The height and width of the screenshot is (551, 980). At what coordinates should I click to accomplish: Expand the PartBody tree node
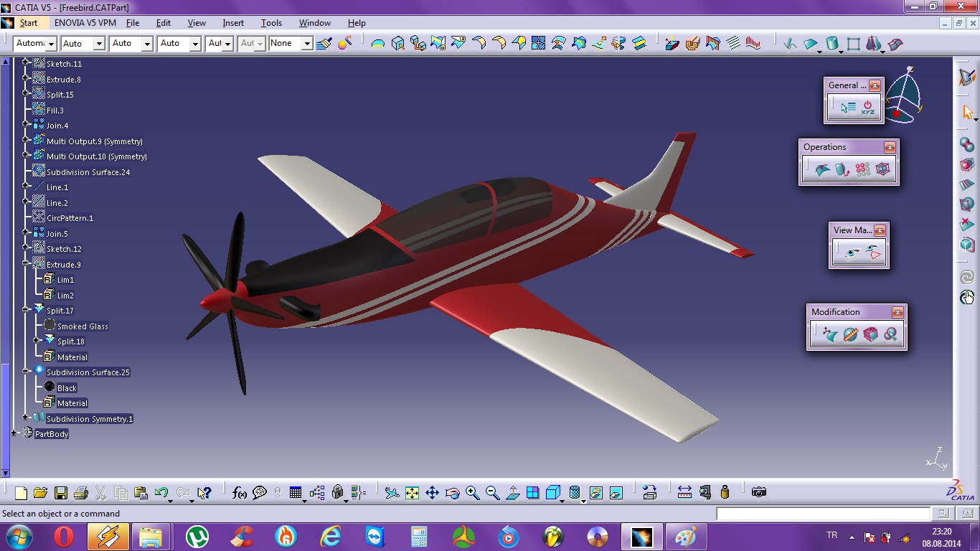tap(14, 434)
